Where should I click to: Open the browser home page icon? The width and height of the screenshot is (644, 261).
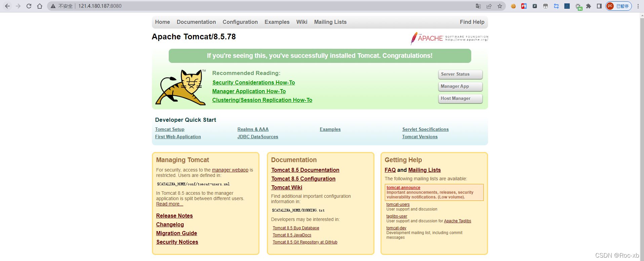(40, 6)
